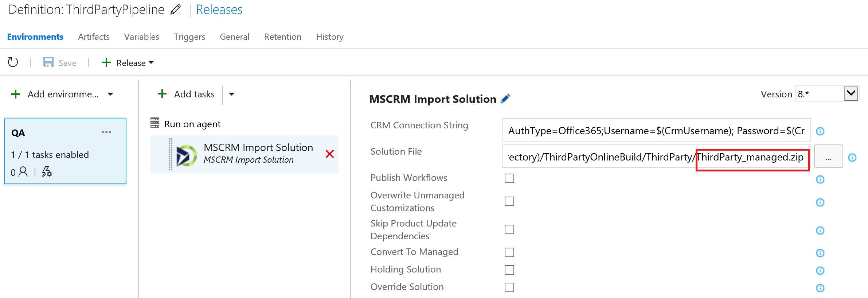Screen dimensions: 868x298
Task: Open the Releases link
Action: tap(219, 9)
